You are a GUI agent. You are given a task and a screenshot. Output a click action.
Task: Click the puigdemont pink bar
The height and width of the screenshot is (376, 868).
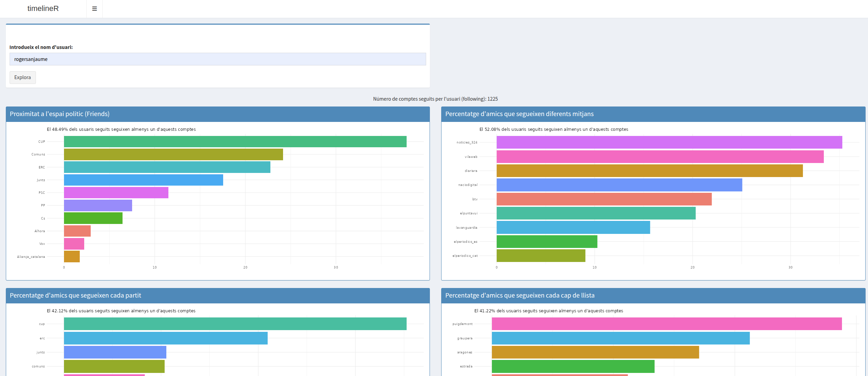click(x=666, y=324)
